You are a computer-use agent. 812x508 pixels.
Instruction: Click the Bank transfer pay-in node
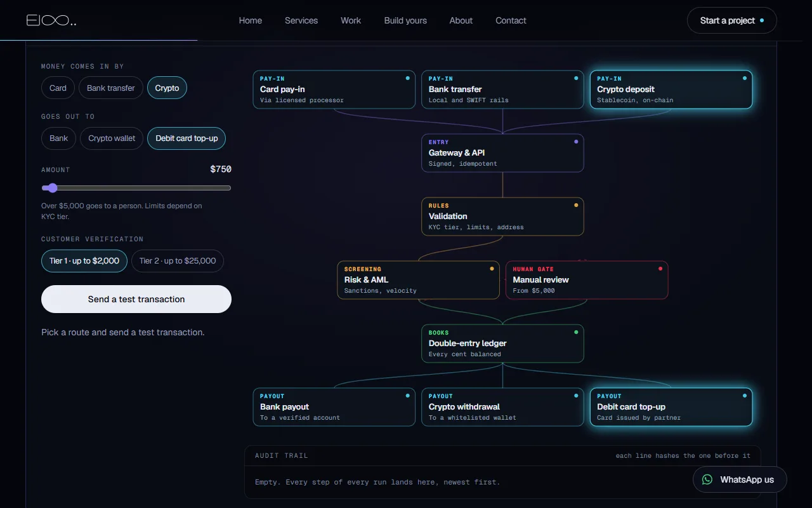click(x=502, y=90)
